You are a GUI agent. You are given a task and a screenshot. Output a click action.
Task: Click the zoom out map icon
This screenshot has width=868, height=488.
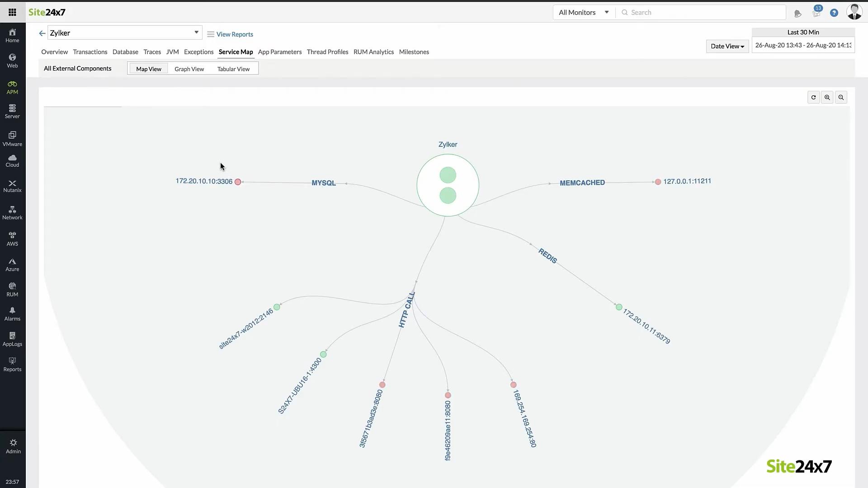click(x=841, y=97)
